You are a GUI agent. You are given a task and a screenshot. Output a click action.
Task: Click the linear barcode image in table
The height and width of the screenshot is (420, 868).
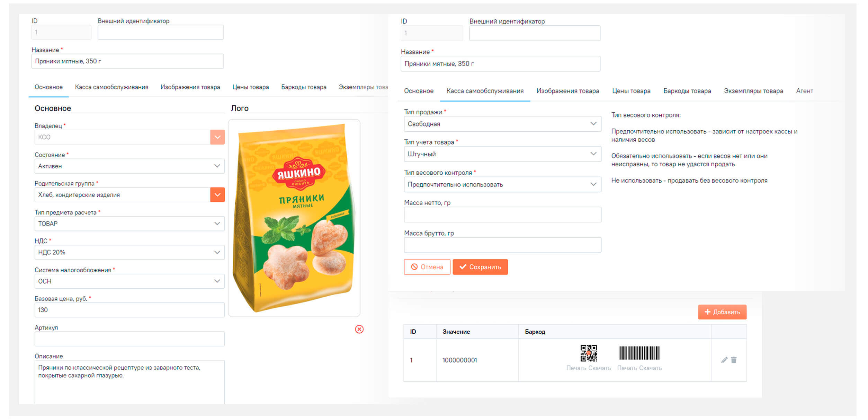tap(639, 353)
